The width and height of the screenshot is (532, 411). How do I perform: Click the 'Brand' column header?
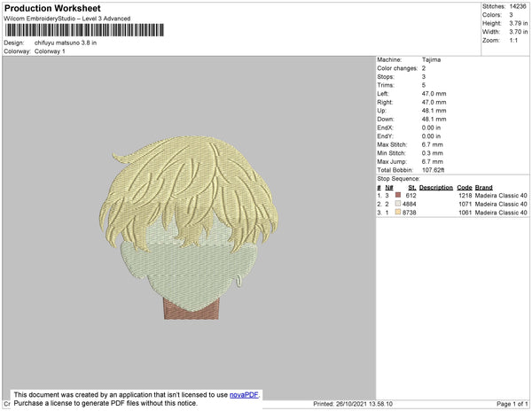click(x=483, y=188)
